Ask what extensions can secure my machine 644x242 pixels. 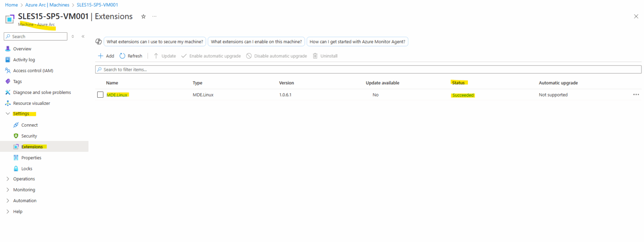(154, 42)
